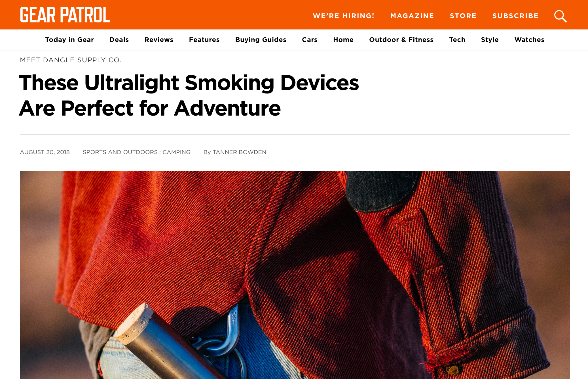Go to the Watches section
This screenshot has height=379, width=588.
[529, 40]
